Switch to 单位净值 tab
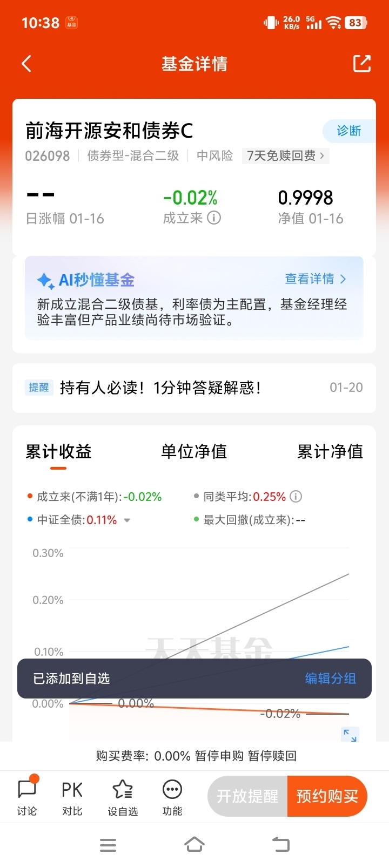 click(x=194, y=451)
